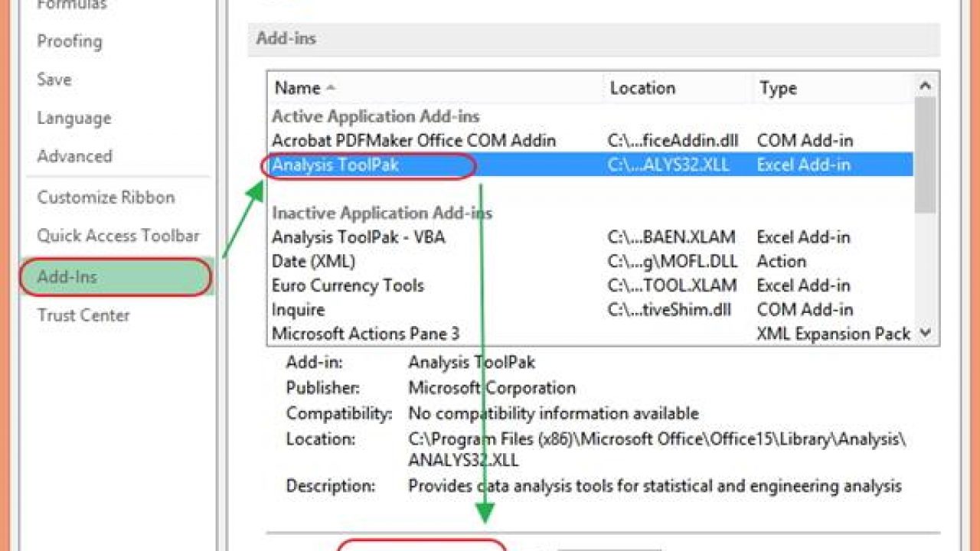Select the Date (XML) add-in
This screenshot has width=980, height=551.
tap(590, 261)
